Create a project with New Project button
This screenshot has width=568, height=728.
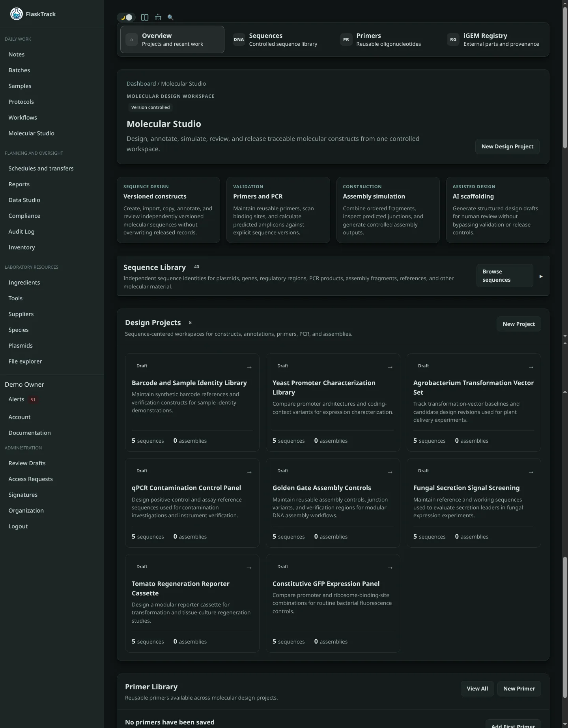(x=519, y=324)
